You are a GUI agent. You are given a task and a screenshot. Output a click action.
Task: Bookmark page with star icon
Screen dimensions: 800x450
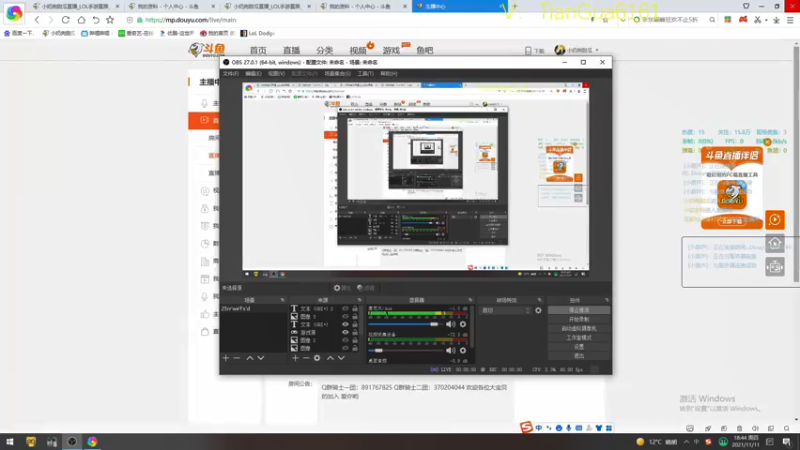[110, 20]
